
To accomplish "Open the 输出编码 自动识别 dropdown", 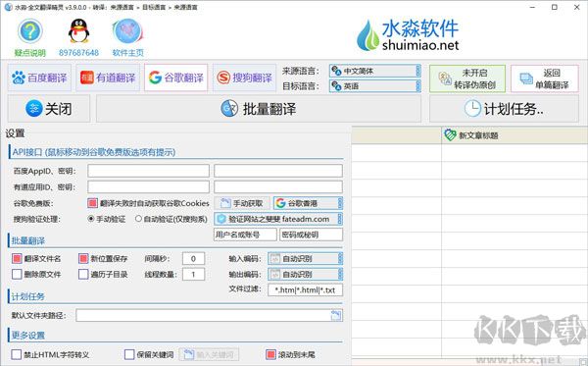I will click(305, 274).
